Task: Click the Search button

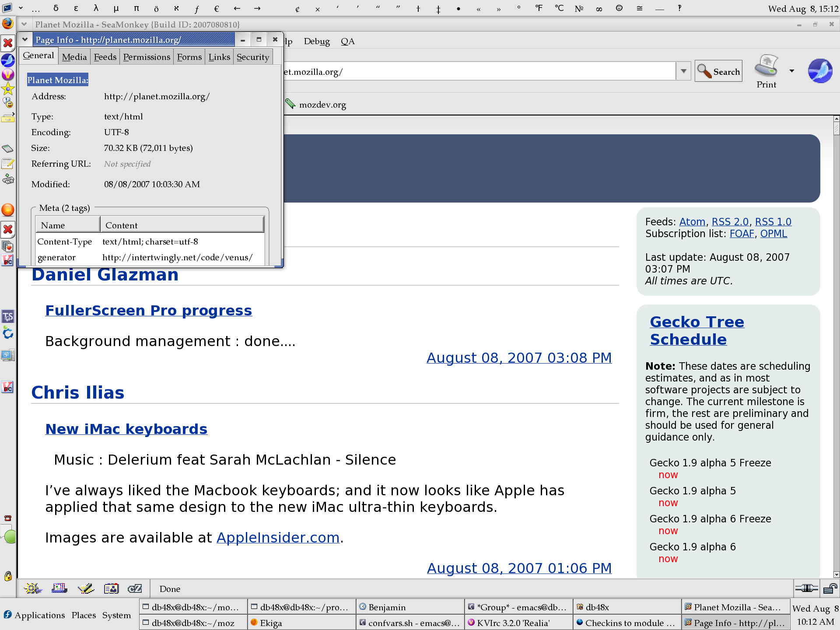Action: pos(718,71)
